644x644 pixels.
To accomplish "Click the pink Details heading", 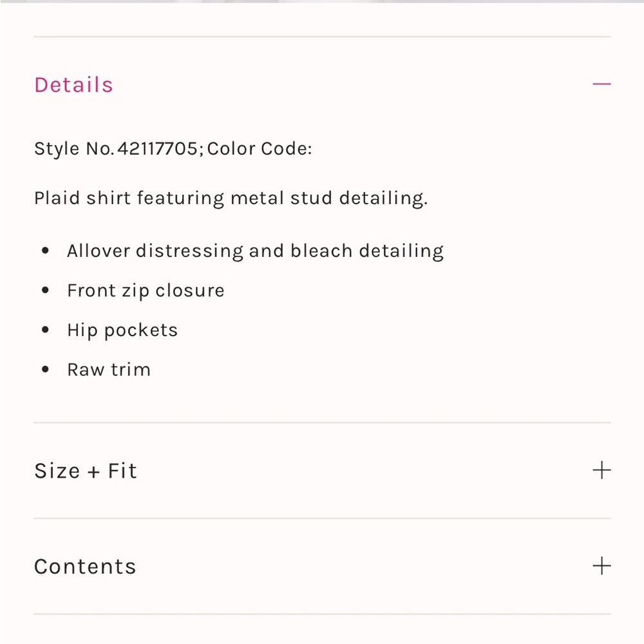I will tap(74, 85).
